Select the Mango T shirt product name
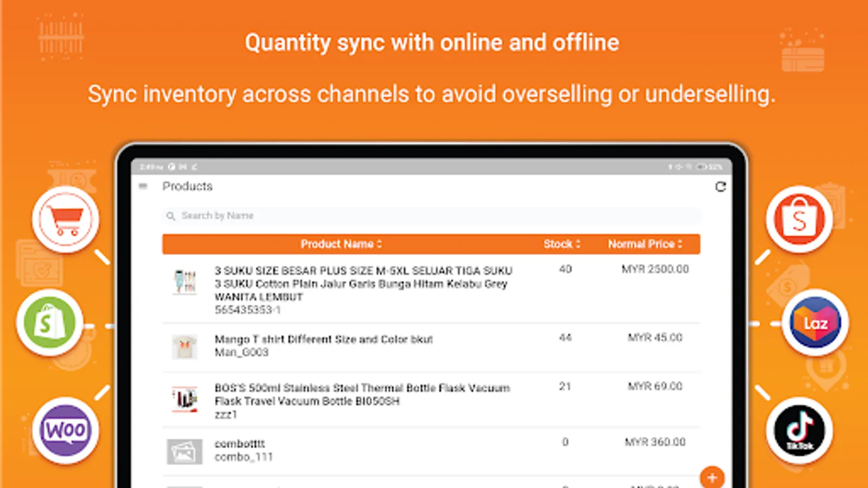Screen dimensions: 868x488 pyautogui.click(x=324, y=339)
